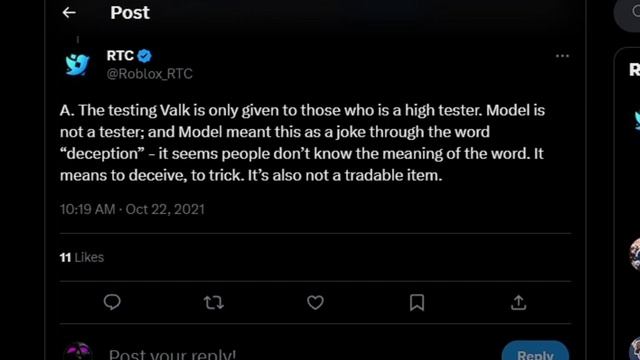The width and height of the screenshot is (640, 360).
Task: Go back using the left arrow
Action: pos(69,13)
